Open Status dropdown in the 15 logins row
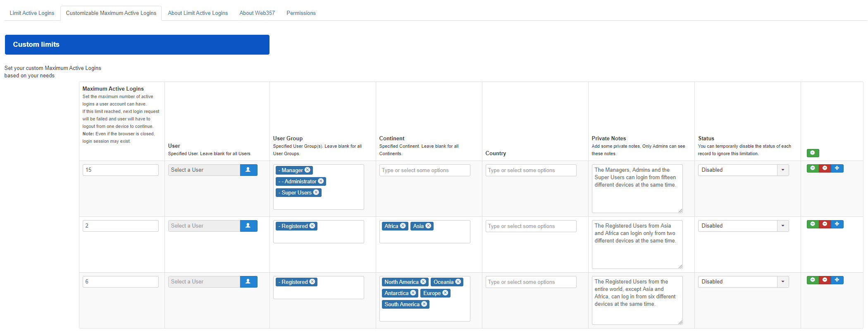This screenshot has height=336, width=868. 743,170
